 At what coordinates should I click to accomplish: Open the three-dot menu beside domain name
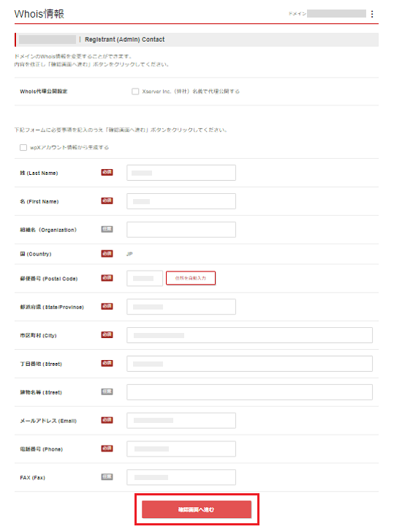pos(372,14)
